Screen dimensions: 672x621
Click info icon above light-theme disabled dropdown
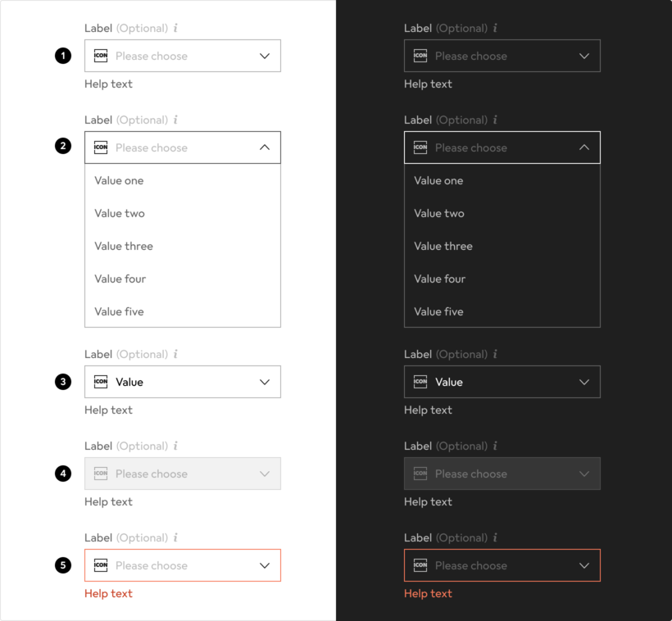point(175,446)
